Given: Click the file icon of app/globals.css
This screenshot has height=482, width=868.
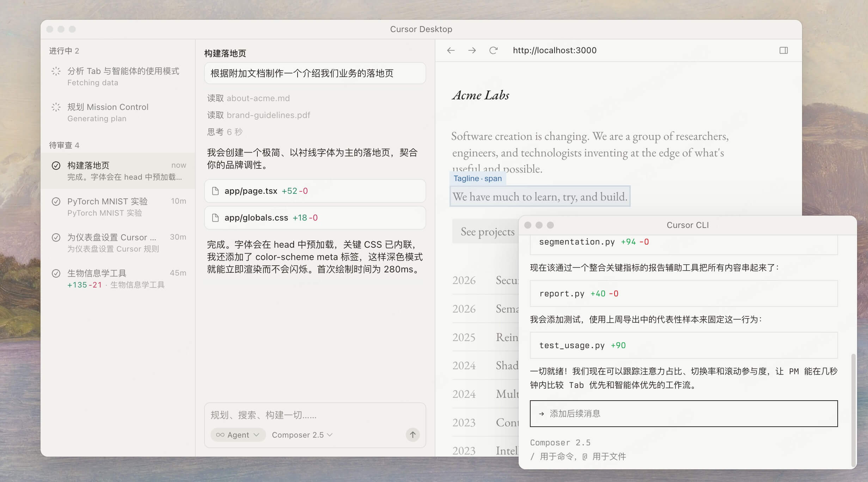Looking at the screenshot, I should (x=215, y=218).
